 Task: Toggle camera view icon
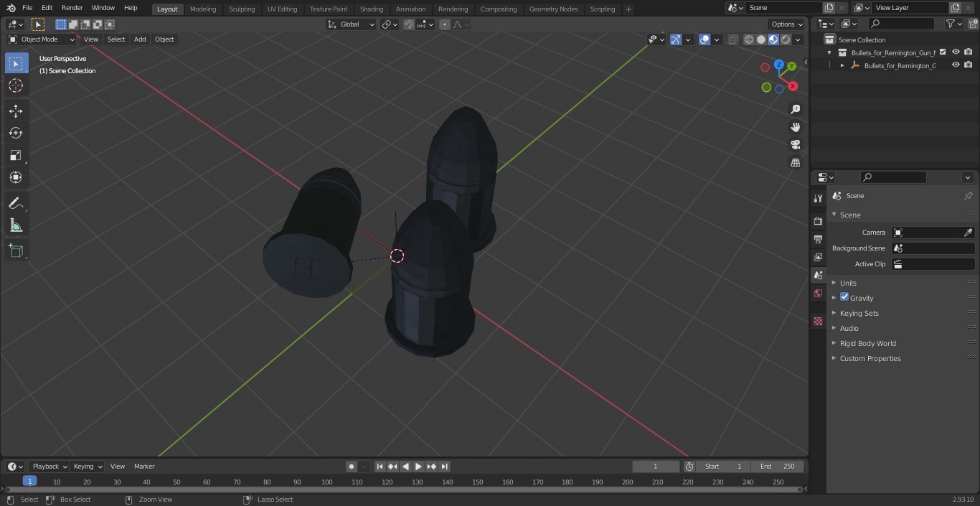click(795, 144)
